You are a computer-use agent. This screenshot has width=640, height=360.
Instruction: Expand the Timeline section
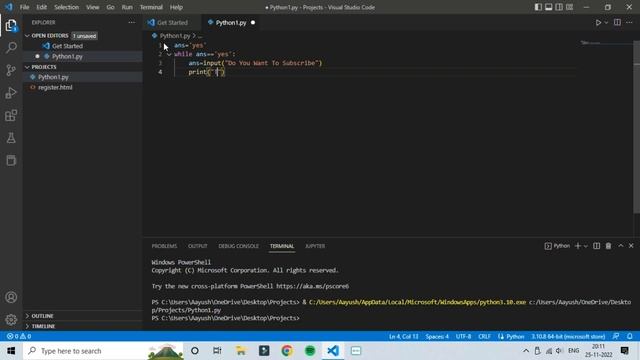(x=82, y=326)
